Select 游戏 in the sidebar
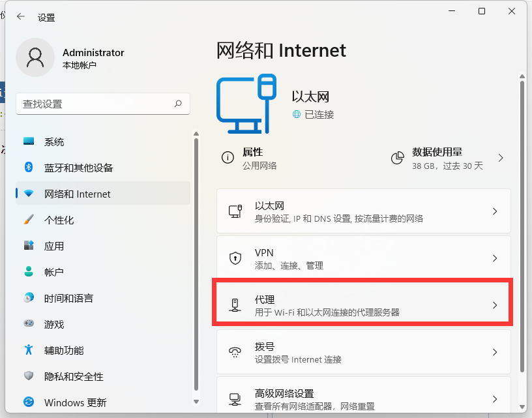Viewport: 532px width, 418px height. (x=103, y=324)
